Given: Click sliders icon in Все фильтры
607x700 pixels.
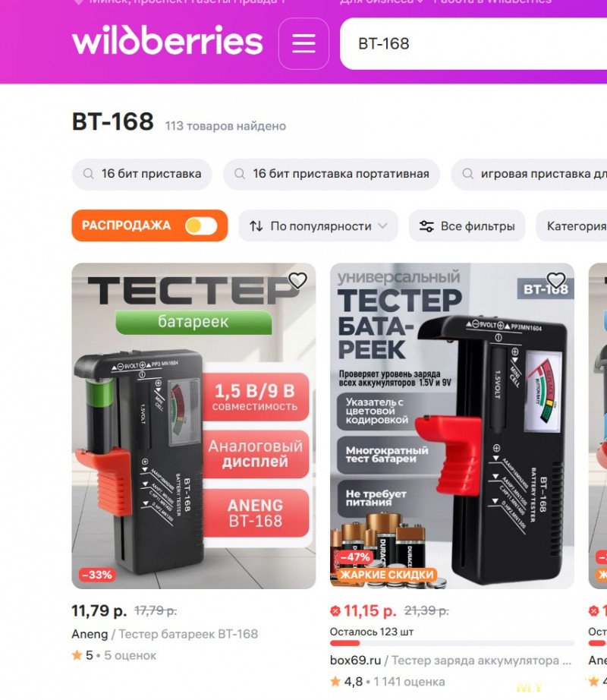Looking at the screenshot, I should pyautogui.click(x=426, y=226).
